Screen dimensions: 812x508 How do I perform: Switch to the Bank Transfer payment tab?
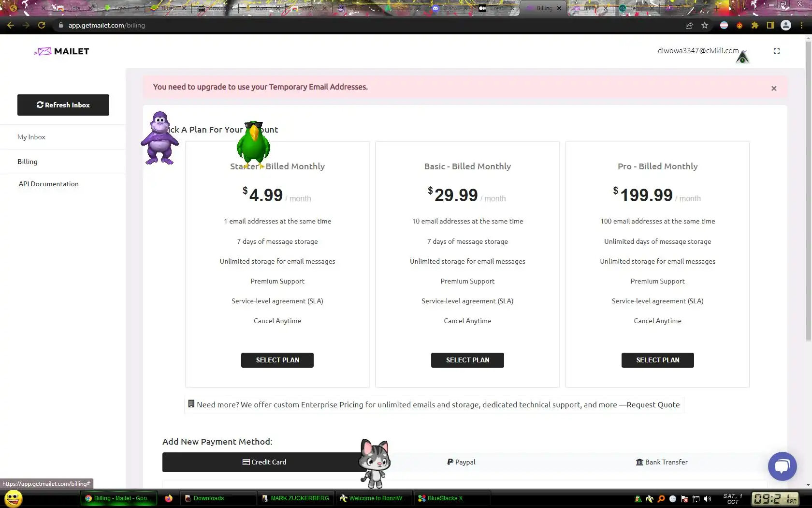tap(662, 462)
